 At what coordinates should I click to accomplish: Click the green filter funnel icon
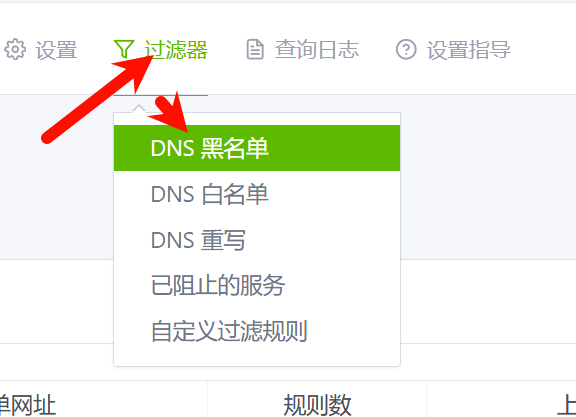[123, 49]
